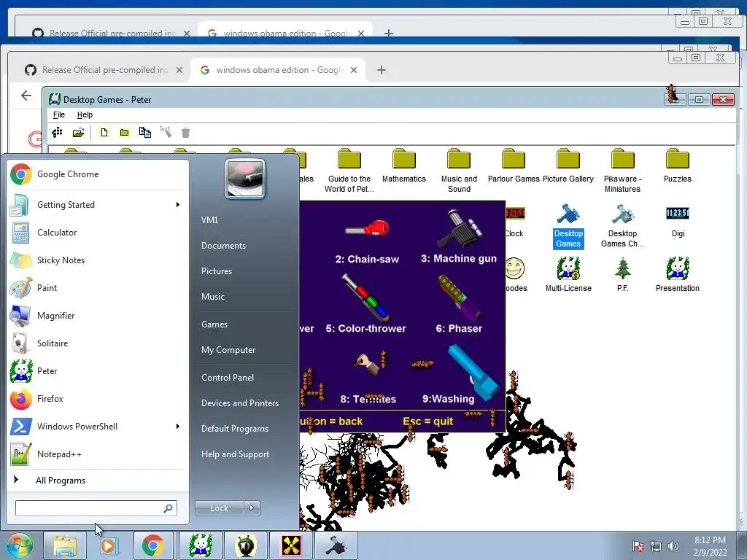
Task: Click the Text rename toolbar icon
Action: point(166,132)
